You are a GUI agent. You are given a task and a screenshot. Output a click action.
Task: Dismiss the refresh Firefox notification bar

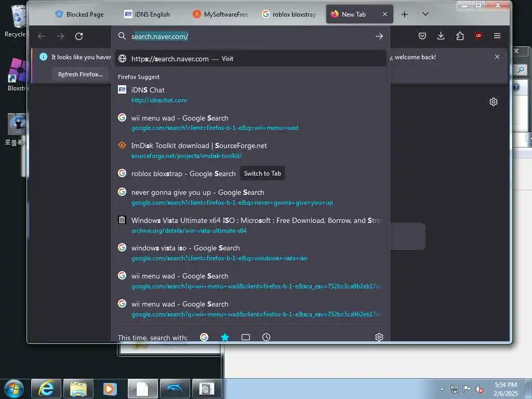pos(497,57)
